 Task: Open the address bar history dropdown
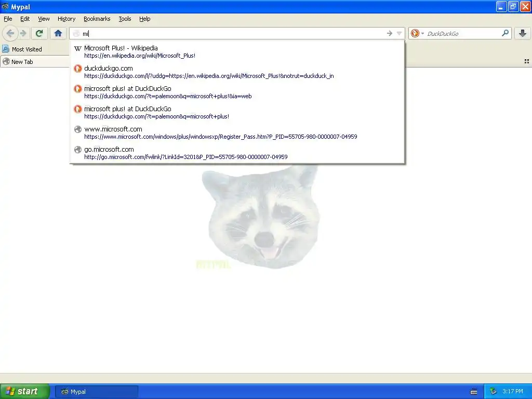click(x=400, y=33)
